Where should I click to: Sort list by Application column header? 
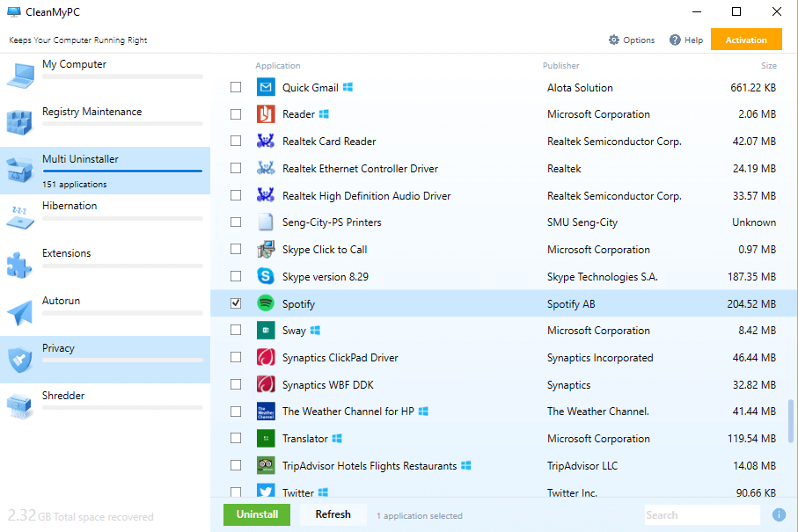tap(278, 66)
